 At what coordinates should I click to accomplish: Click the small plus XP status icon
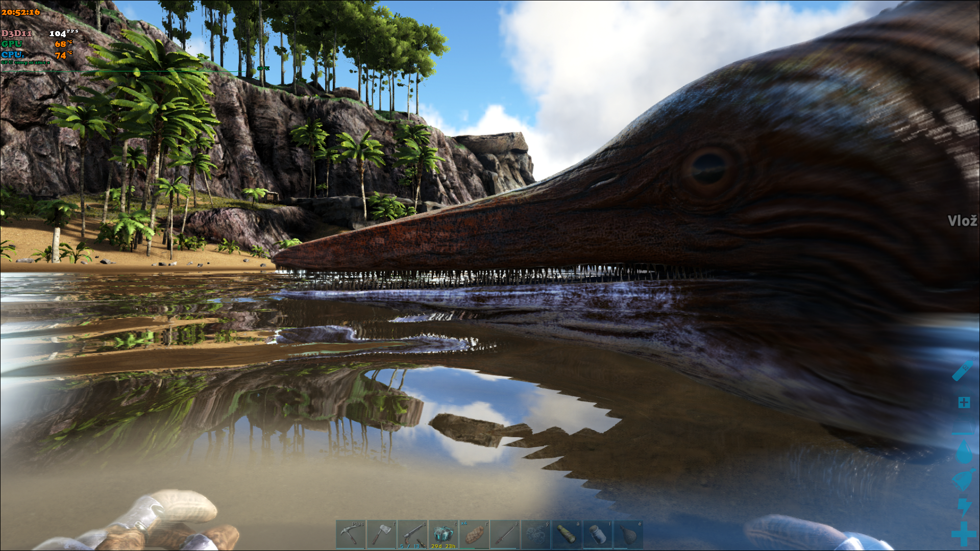[964, 403]
